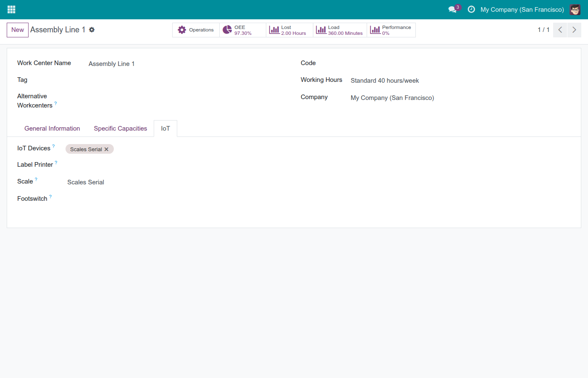Image resolution: width=588 pixels, height=378 pixels.
Task: Click the Assembly Line 1 breadcrumb title
Action: [58, 30]
